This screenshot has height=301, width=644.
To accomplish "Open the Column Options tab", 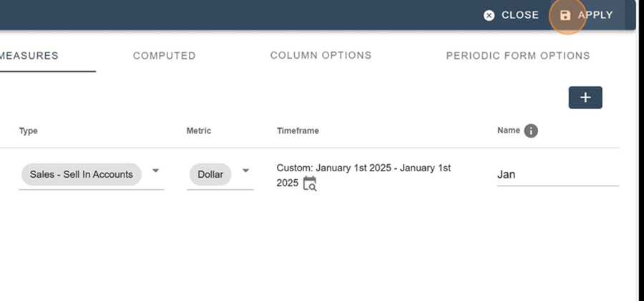I will (x=321, y=55).
